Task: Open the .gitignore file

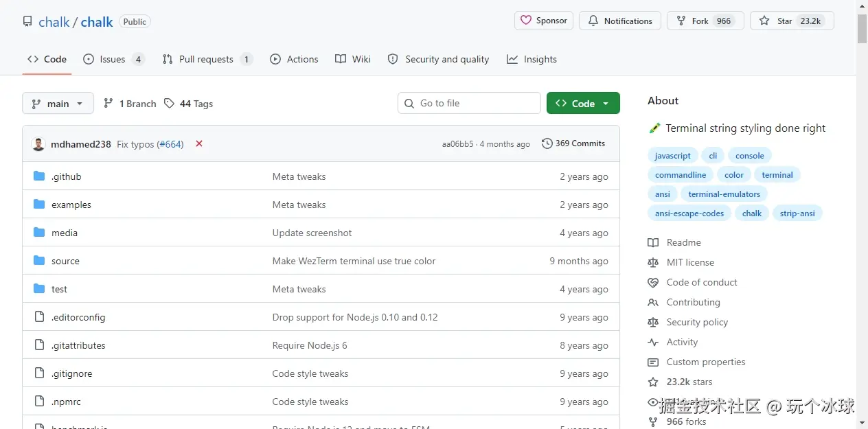Action: point(71,373)
